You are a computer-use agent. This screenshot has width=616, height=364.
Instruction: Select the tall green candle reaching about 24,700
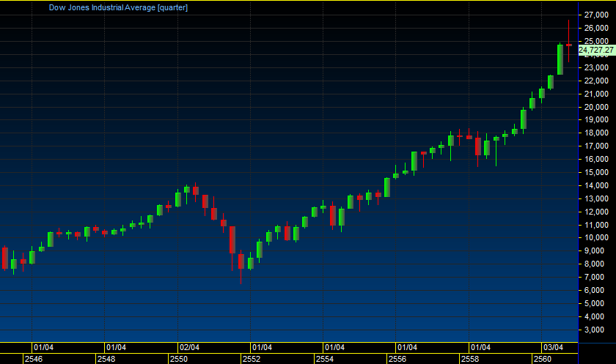coord(560,59)
